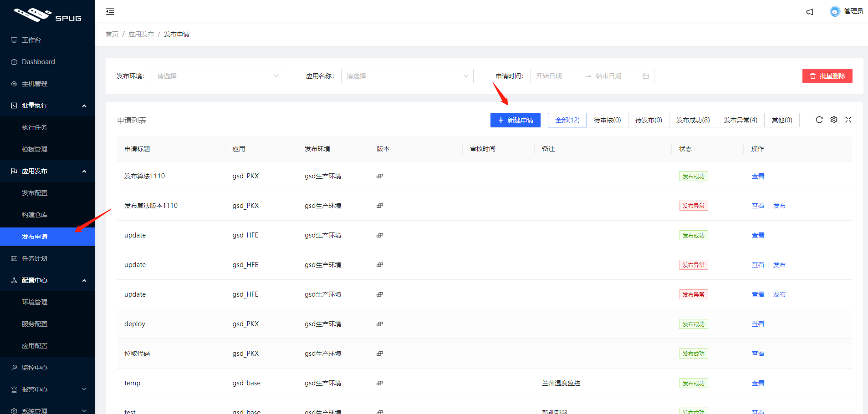Select the 全部(12) filter

click(567, 120)
